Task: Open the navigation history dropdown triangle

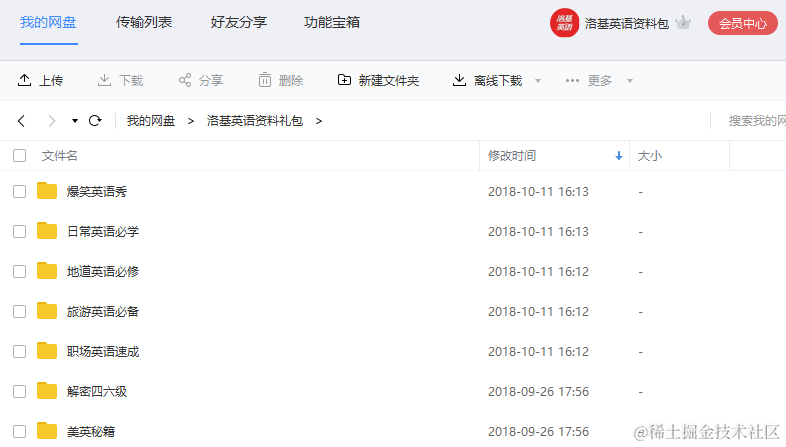Action: 75,121
